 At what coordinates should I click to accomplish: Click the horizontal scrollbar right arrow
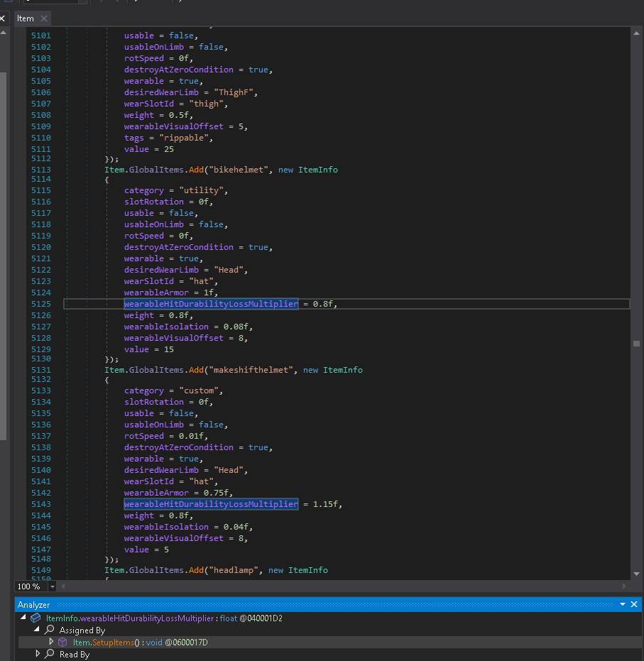[624, 586]
